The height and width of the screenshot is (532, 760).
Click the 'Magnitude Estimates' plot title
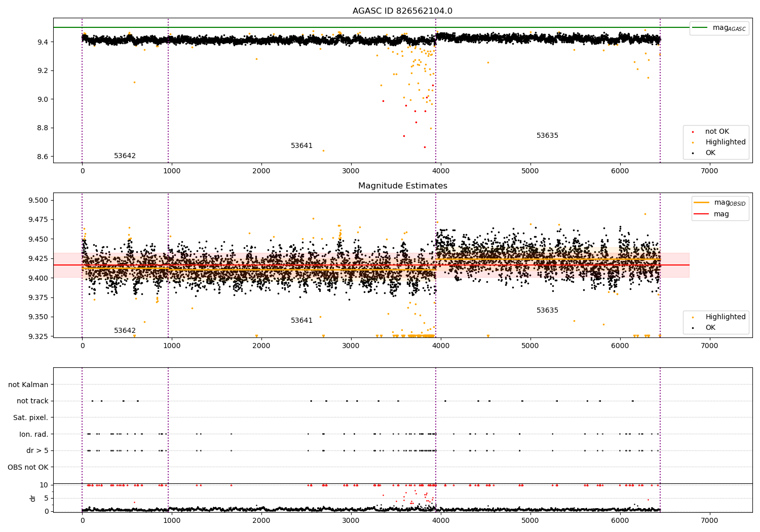pyautogui.click(x=402, y=185)
